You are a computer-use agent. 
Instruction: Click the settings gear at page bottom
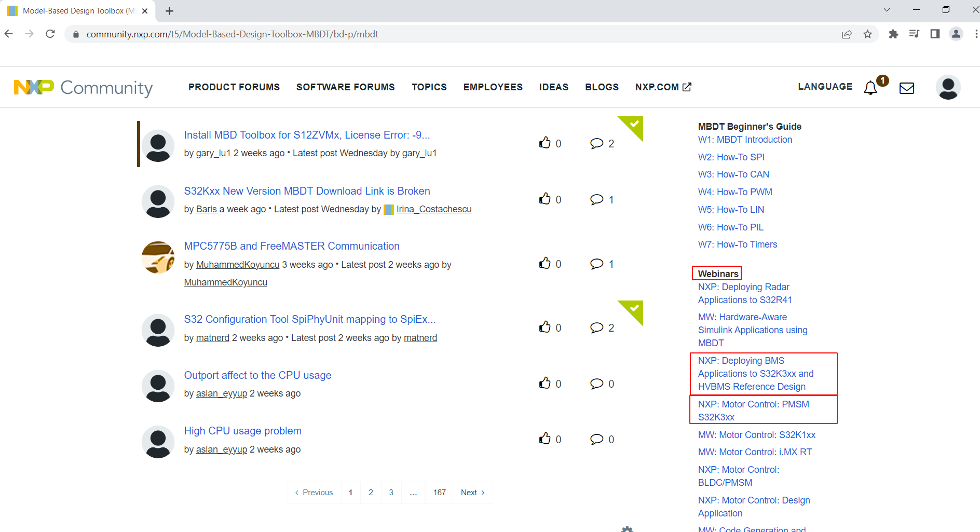pyautogui.click(x=627, y=529)
